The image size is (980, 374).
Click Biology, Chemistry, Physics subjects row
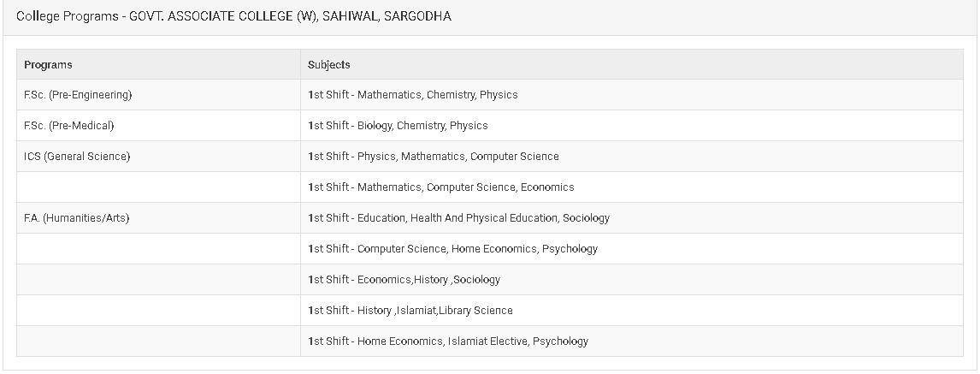(x=398, y=126)
